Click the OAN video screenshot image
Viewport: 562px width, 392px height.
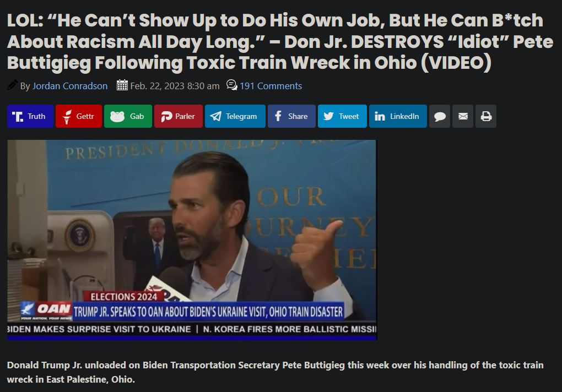[x=192, y=239]
